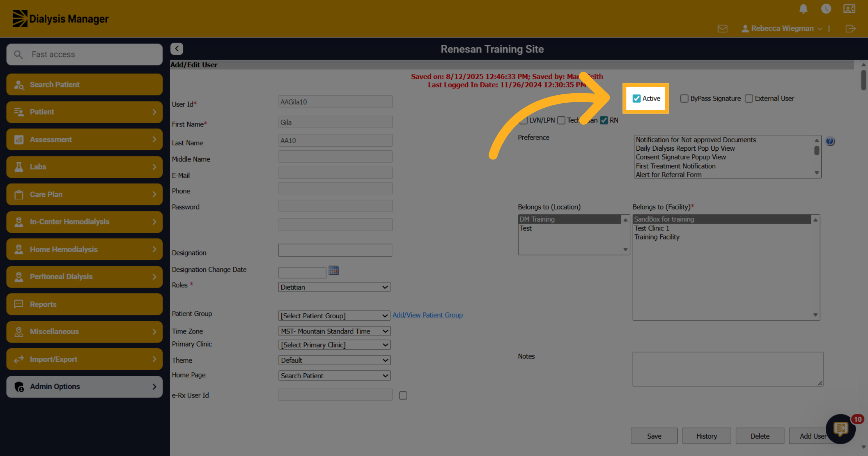Viewport: 868px width, 456px height.
Task: Open the Select Primary Clinic dropdown
Action: click(x=334, y=345)
